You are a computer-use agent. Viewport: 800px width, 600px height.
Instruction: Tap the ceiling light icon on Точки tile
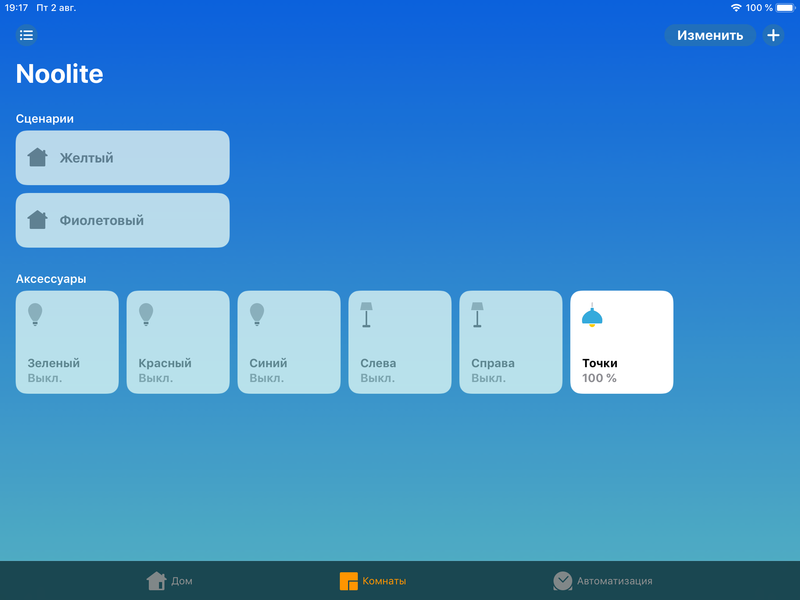(592, 313)
